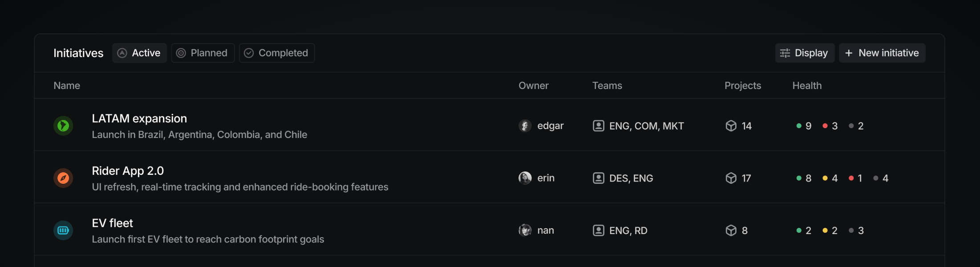Click the green LATAM expansion initiative icon
Screen dimensions: 980x267
pos(63,126)
